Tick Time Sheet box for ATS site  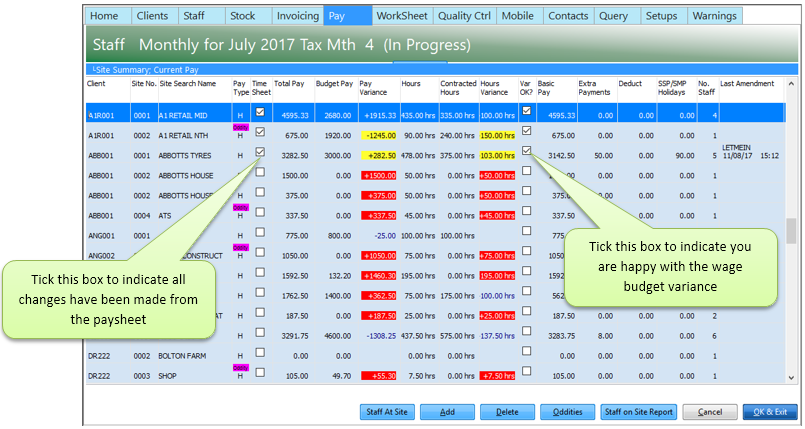click(x=260, y=211)
